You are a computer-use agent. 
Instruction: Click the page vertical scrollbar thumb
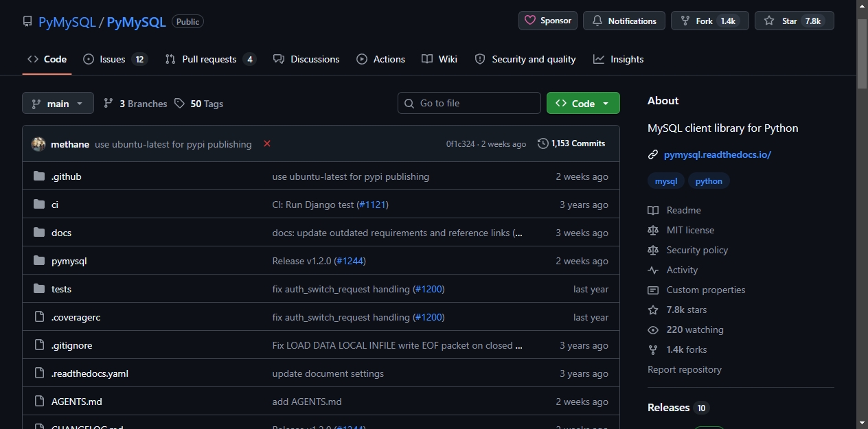(863, 54)
